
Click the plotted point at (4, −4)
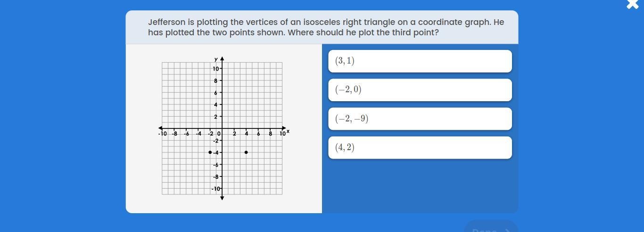246,152
